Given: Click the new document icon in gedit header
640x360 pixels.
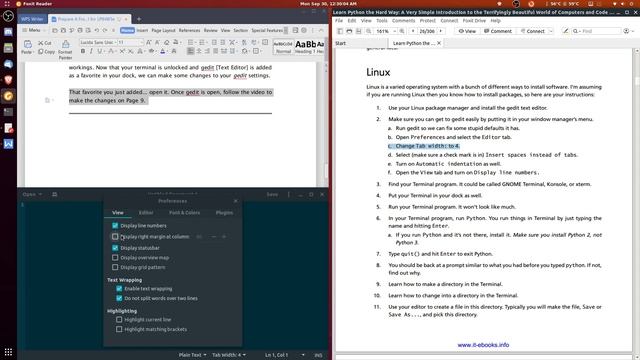Looking at the screenshot, I should 54,194.
